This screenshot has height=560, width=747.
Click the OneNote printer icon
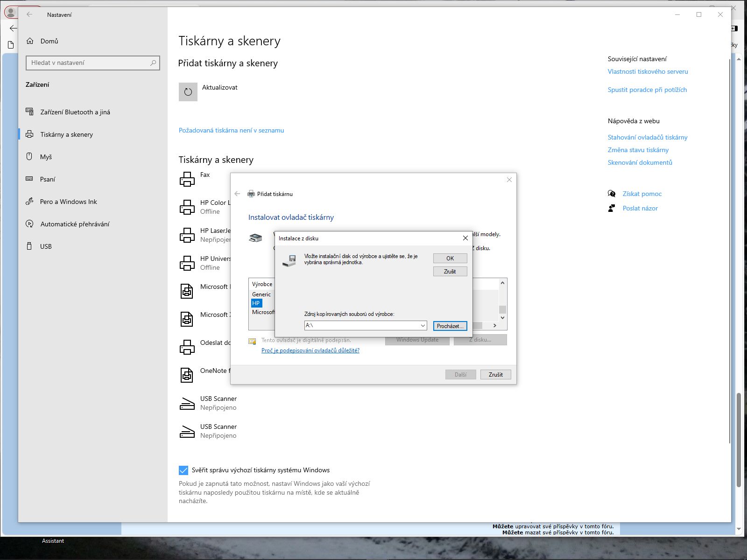click(187, 375)
